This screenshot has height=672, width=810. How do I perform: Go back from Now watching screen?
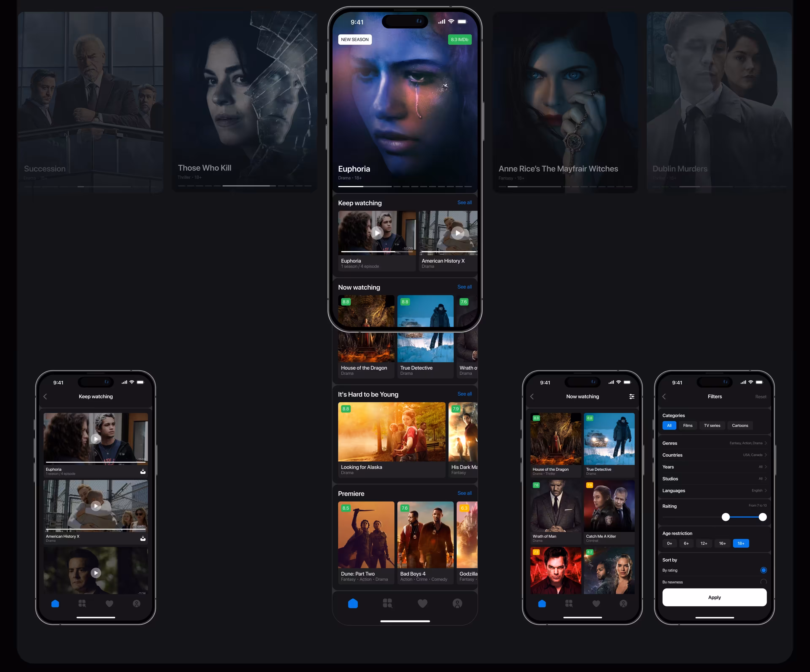(x=532, y=397)
